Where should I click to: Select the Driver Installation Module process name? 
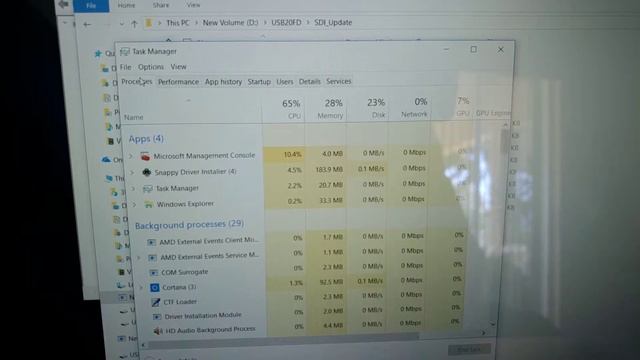click(x=203, y=316)
